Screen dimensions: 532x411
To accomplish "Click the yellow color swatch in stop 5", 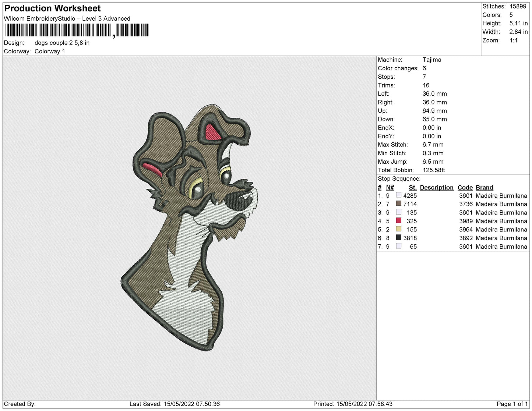I will (x=398, y=229).
